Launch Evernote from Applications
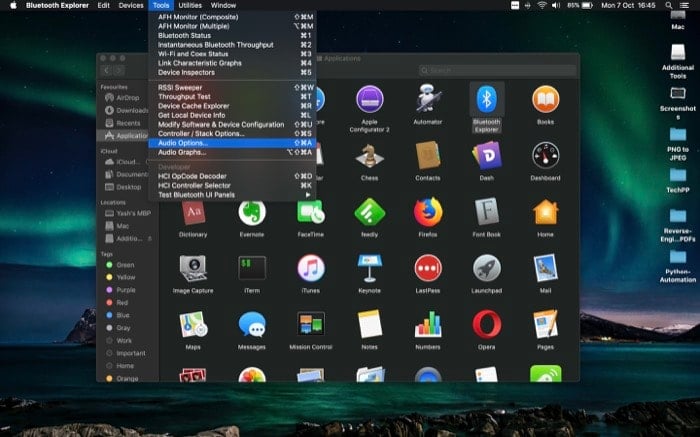Viewport: 700px width, 437px height. (x=252, y=212)
